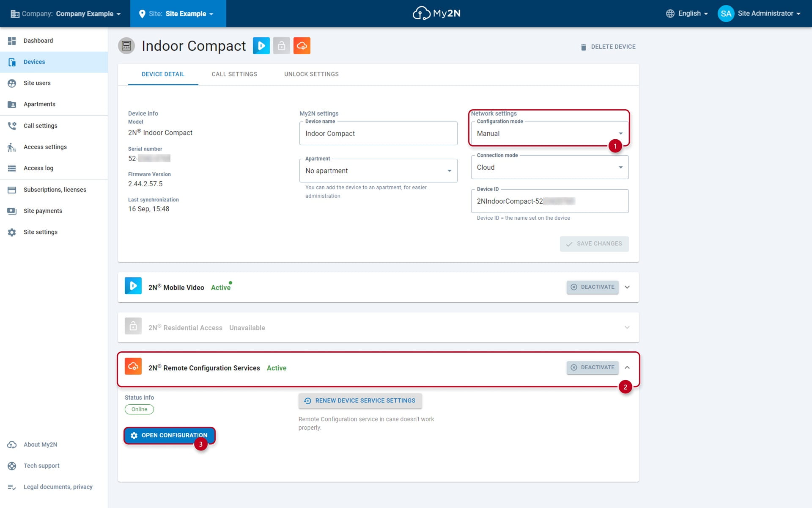The height and width of the screenshot is (508, 812).
Task: Click the Residential Access lock row icon
Action: pyautogui.click(x=133, y=326)
